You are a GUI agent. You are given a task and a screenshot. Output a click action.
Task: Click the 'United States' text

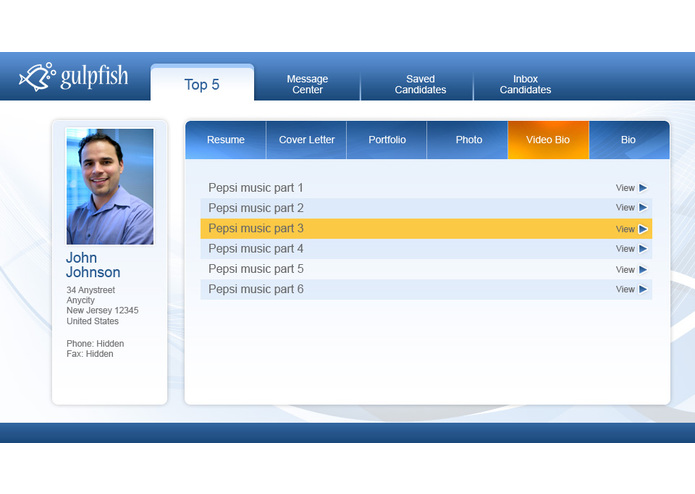(93, 321)
